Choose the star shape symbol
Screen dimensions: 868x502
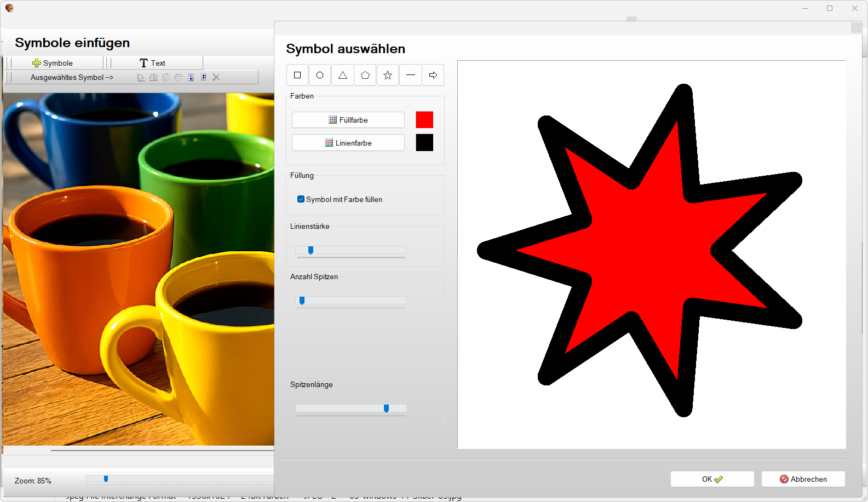coord(388,75)
